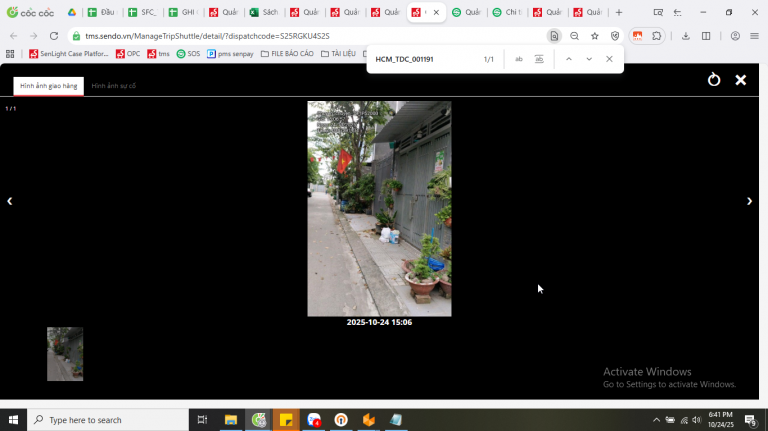
Task: Select the Hình ảnh giao hàng tab
Action: pos(48,86)
